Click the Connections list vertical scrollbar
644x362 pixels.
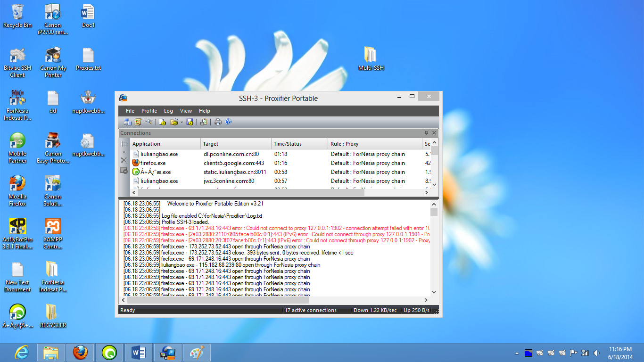coord(435,164)
